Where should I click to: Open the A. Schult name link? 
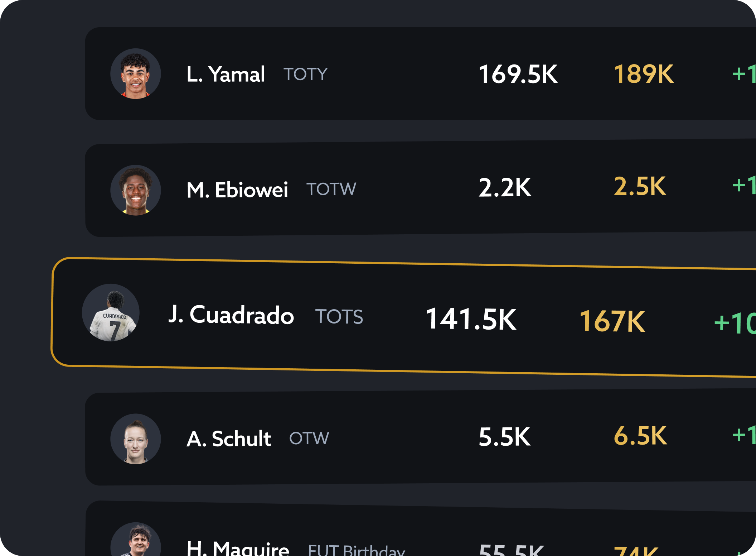(229, 439)
